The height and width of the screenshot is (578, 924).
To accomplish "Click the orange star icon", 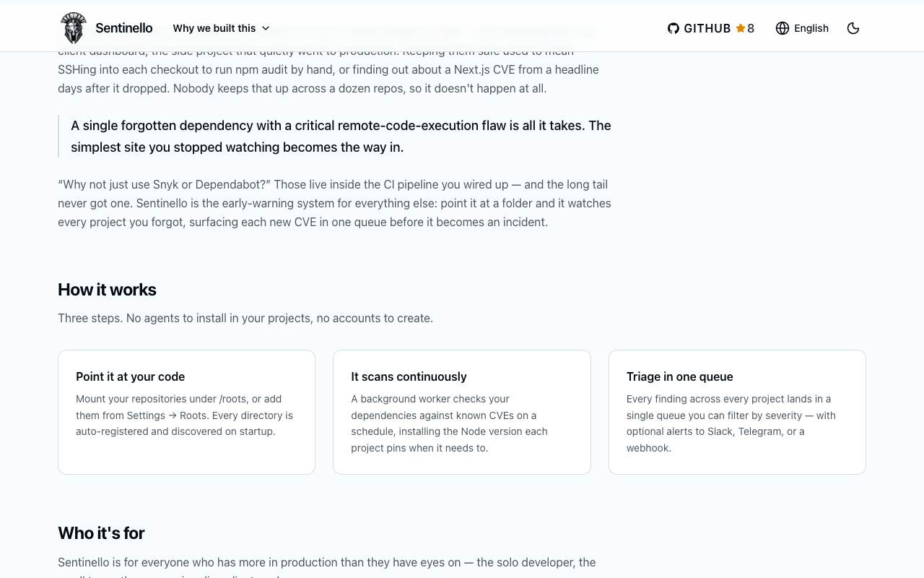I will coord(740,28).
